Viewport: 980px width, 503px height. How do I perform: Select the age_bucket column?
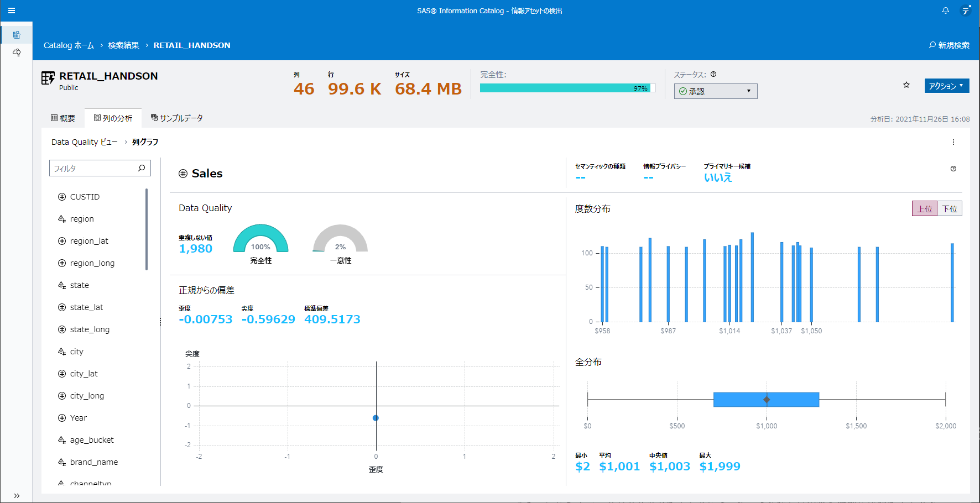click(x=92, y=440)
